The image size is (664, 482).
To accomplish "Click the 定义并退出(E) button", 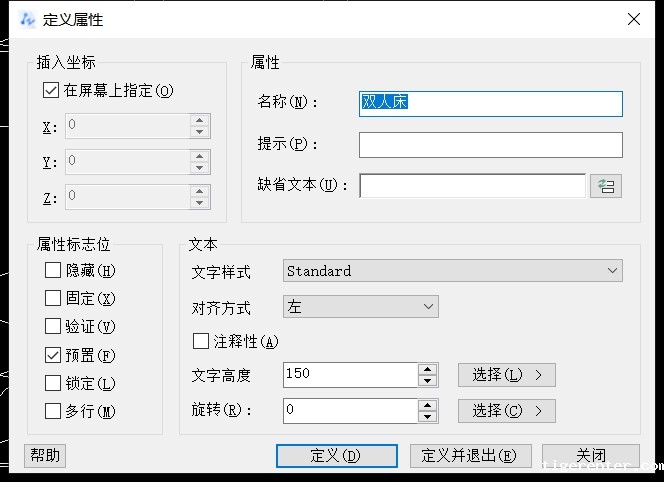I will (469, 456).
